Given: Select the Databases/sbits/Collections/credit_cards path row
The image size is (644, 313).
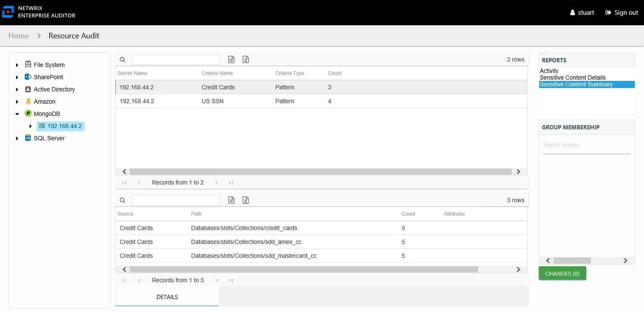Looking at the screenshot, I should click(321, 228).
